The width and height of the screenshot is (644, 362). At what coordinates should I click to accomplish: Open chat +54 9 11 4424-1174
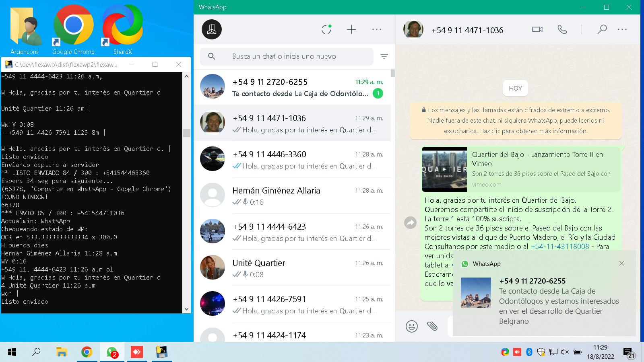click(292, 332)
